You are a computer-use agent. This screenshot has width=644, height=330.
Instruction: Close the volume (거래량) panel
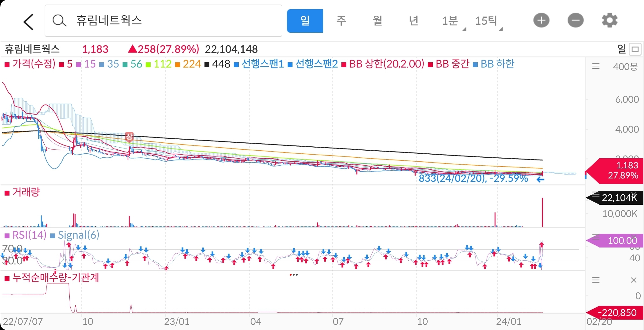point(634,194)
